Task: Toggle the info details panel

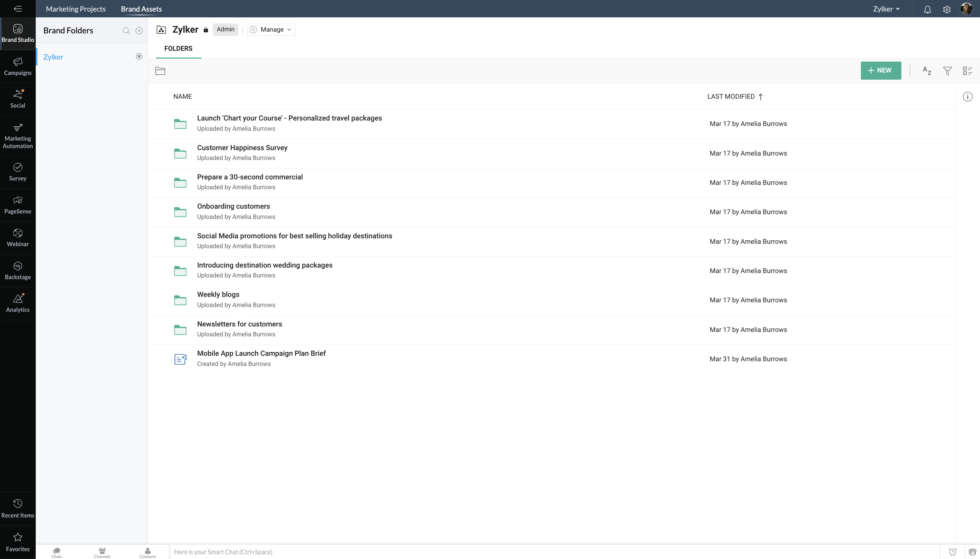Action: (967, 97)
